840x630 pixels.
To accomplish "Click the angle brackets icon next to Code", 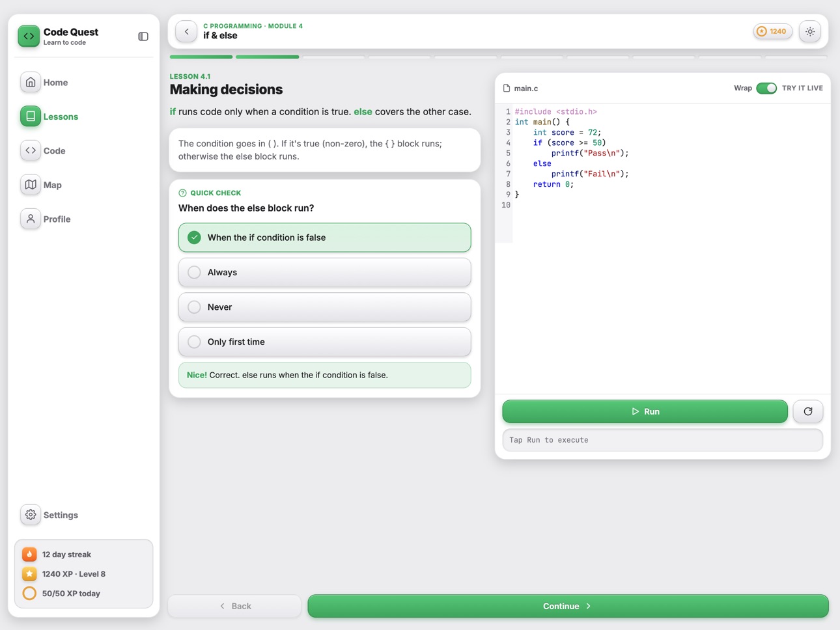I will pyautogui.click(x=31, y=151).
